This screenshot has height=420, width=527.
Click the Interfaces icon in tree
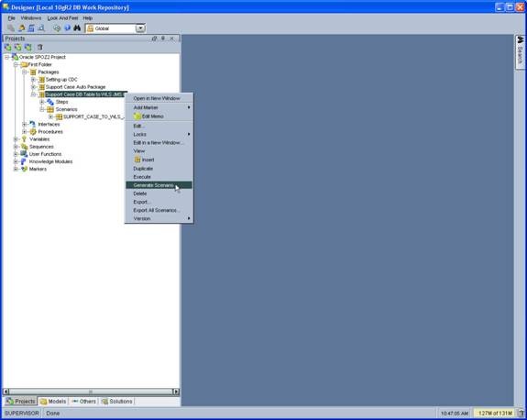(x=33, y=124)
